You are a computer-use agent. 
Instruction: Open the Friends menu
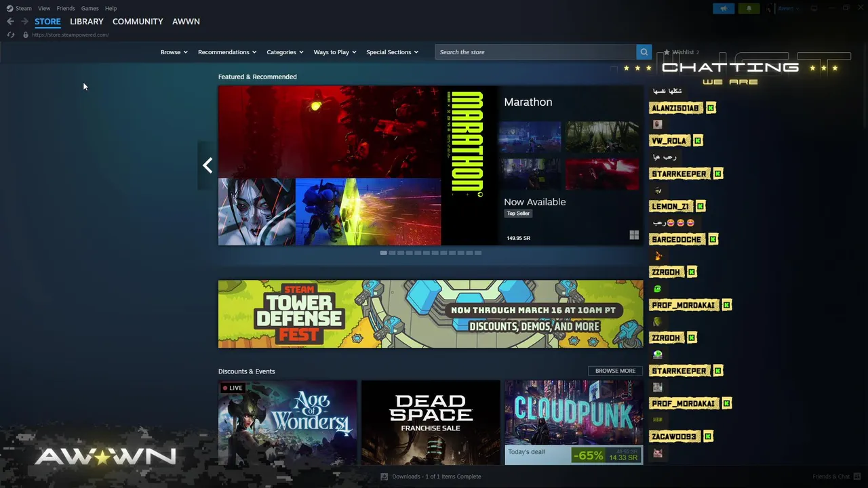pos(66,8)
